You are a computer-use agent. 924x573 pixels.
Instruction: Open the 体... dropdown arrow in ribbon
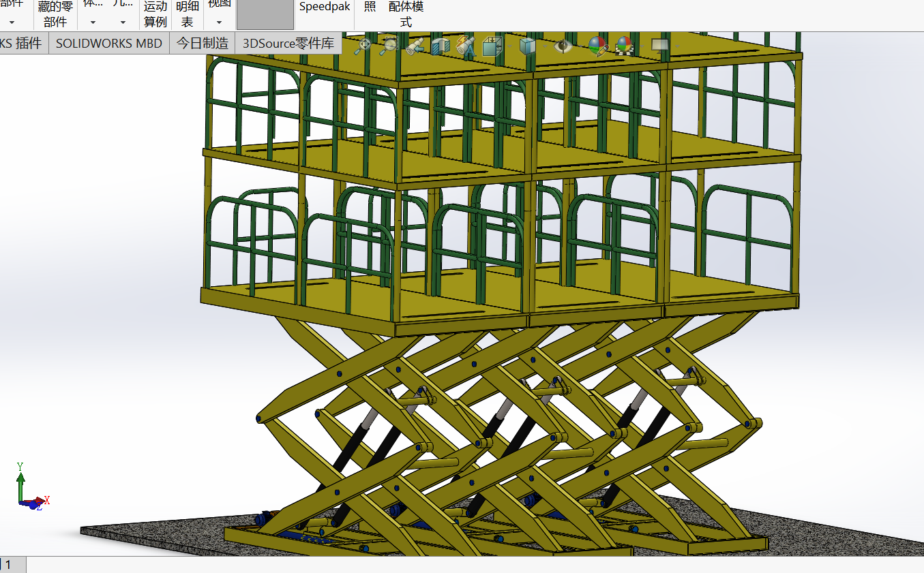pos(93,22)
